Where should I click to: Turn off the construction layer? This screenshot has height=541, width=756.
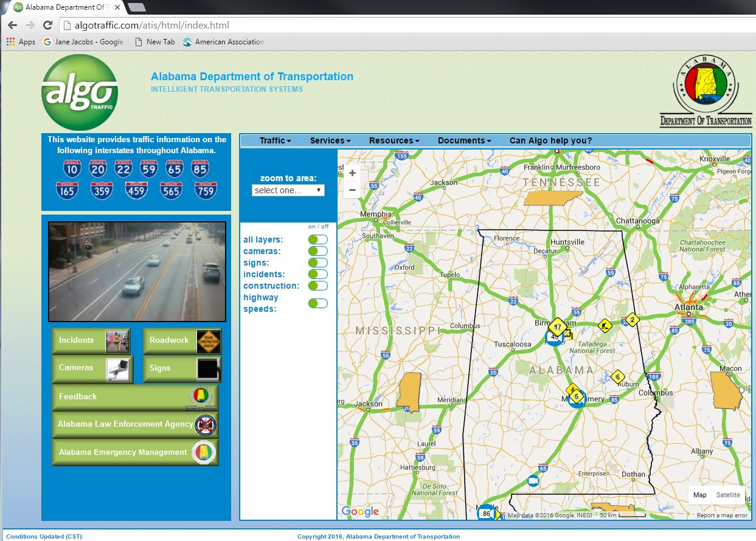317,286
